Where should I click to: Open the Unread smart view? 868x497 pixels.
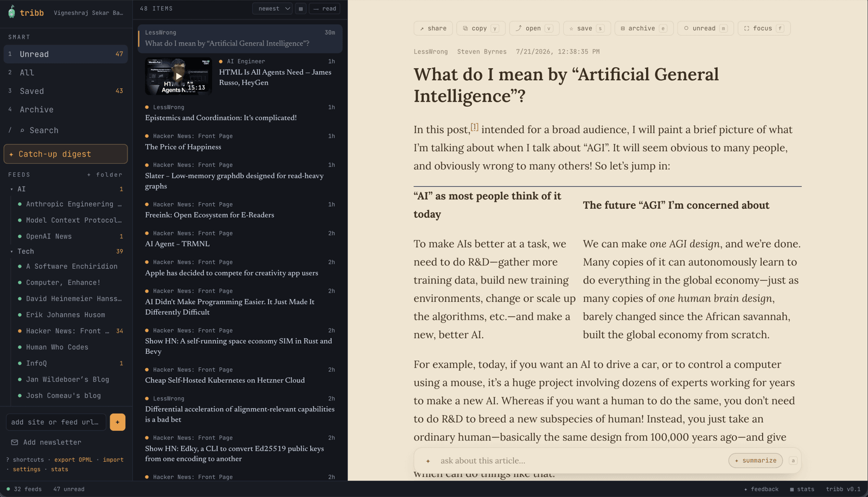pyautogui.click(x=66, y=54)
